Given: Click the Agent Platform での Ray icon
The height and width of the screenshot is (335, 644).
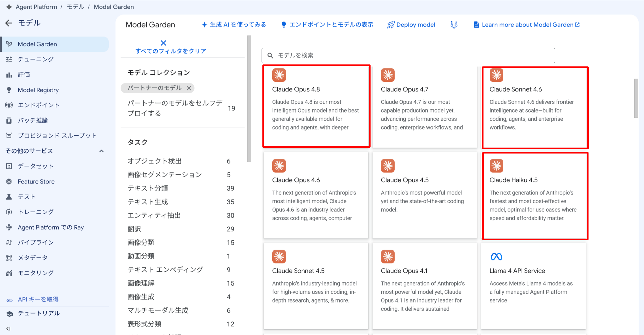Looking at the screenshot, I should [9, 227].
